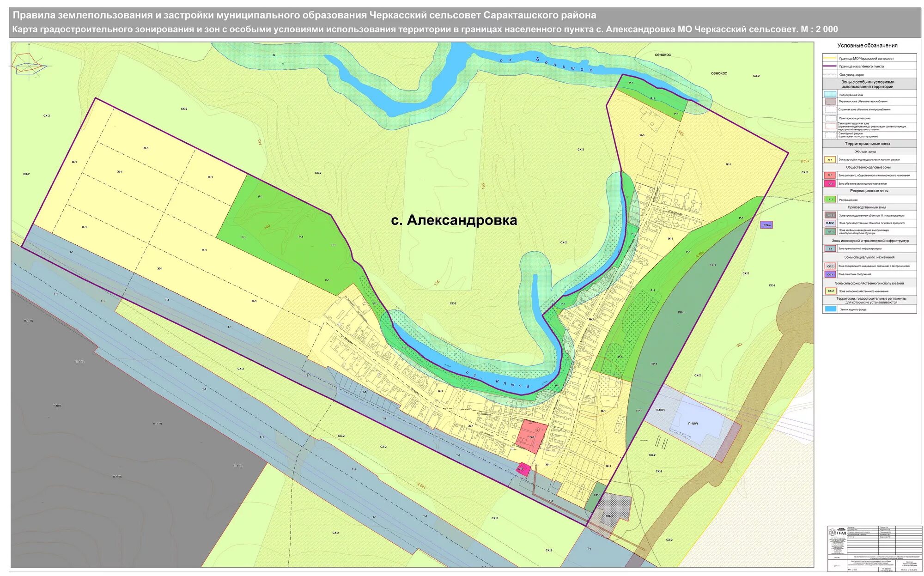Click the water protection zone hatched legend swatch

point(830,94)
